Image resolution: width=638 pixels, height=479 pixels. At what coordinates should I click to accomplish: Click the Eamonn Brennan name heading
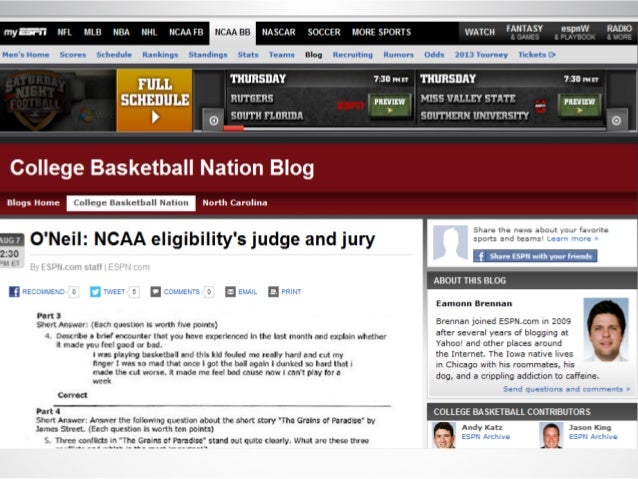click(x=474, y=304)
